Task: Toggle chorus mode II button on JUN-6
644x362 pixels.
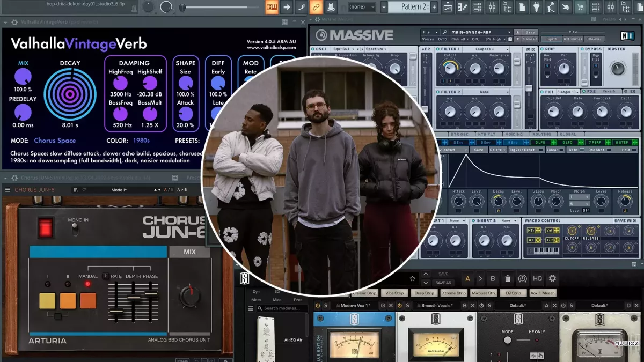Action: (x=68, y=300)
